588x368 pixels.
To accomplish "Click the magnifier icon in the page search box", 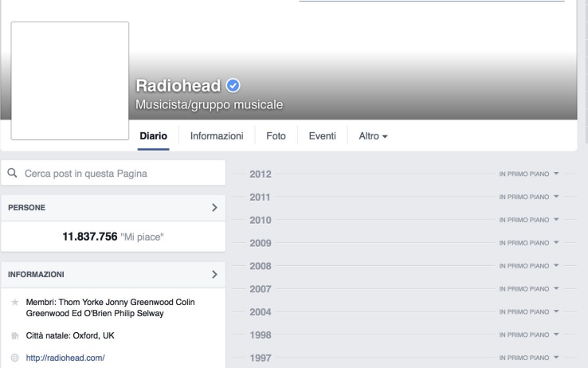I will click(x=13, y=173).
